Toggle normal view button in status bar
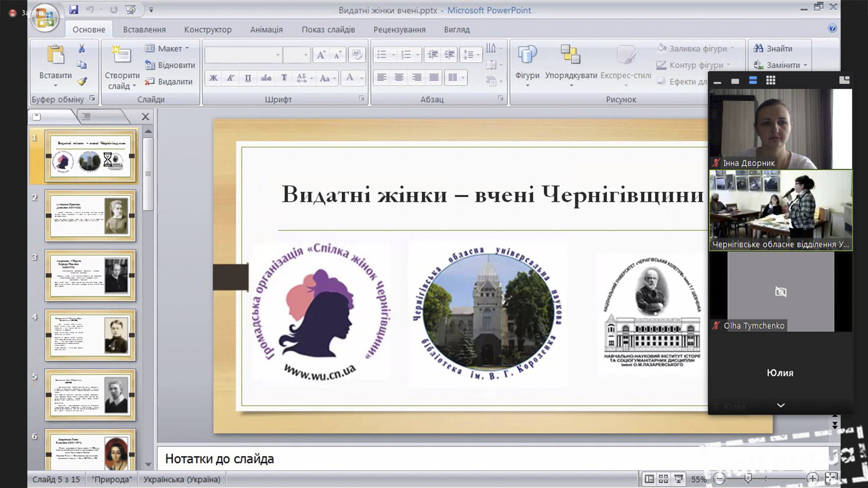868x488 pixels. [649, 479]
